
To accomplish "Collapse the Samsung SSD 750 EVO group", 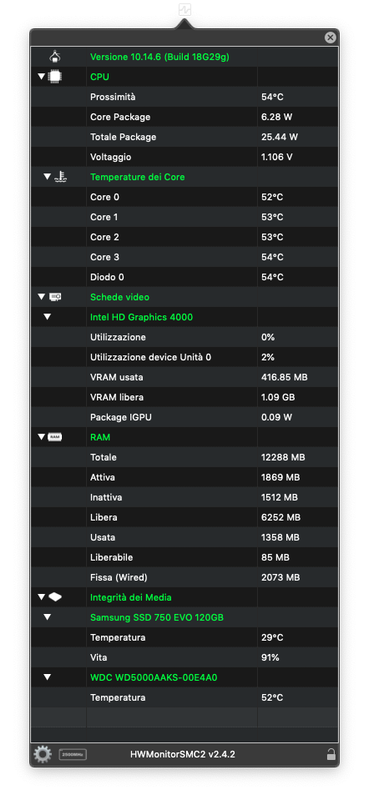I will coord(47,617).
